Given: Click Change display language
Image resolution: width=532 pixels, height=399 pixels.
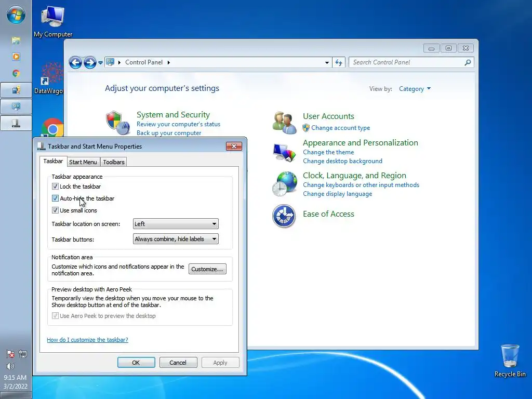Looking at the screenshot, I should [338, 194].
